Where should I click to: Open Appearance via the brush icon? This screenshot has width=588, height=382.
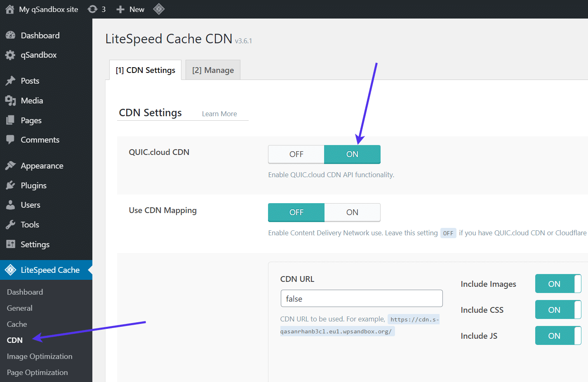10,165
